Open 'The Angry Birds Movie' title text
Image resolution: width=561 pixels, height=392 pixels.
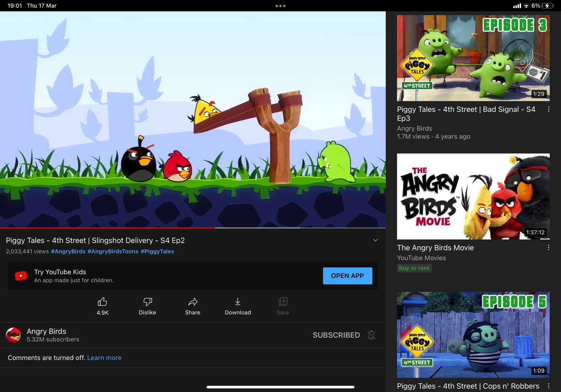tap(435, 248)
